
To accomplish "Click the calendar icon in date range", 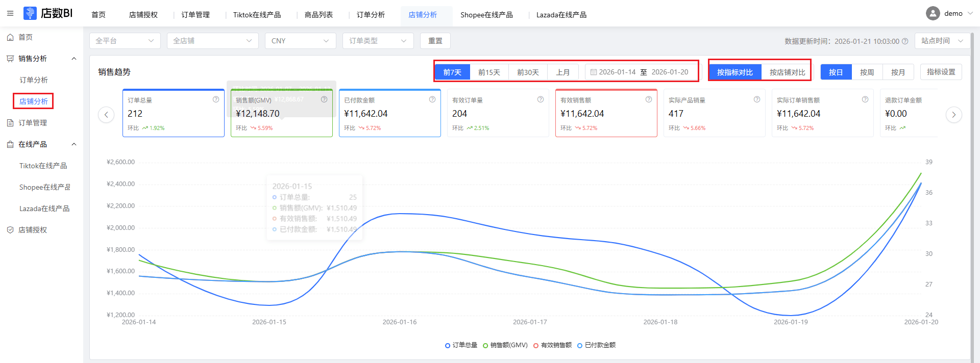I will tap(593, 72).
